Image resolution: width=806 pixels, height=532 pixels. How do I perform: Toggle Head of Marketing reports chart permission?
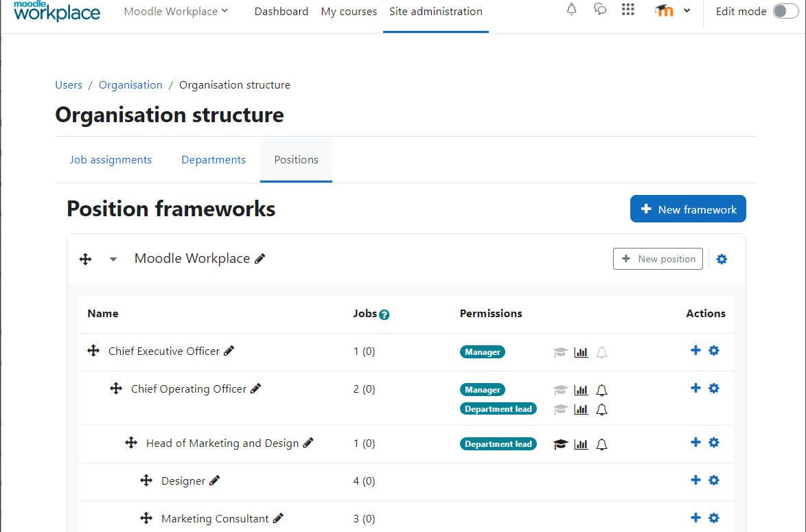(x=581, y=444)
